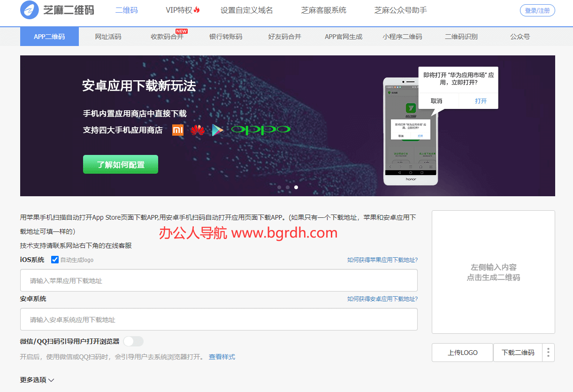Click the 查看样式 link
This screenshot has height=392, width=573.
(222, 357)
